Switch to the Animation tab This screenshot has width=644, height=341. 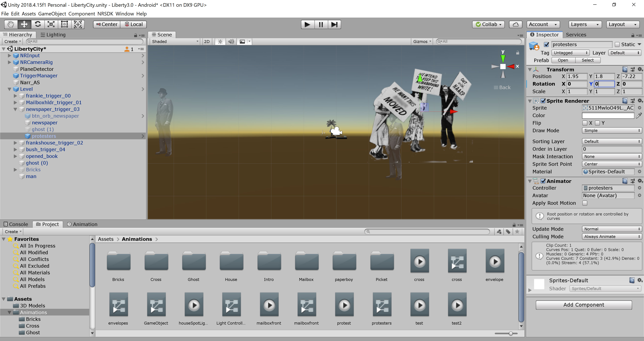[x=82, y=224]
